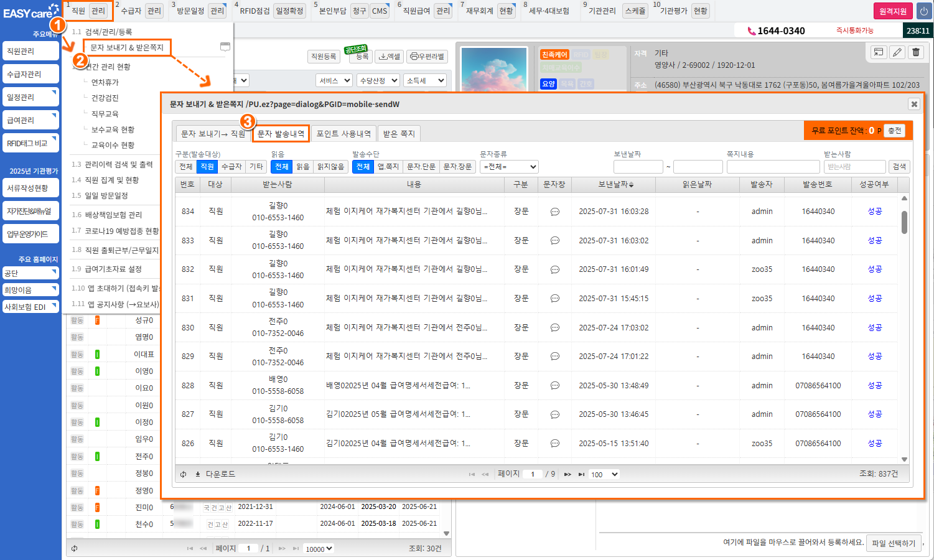
Task: Jump to last page in dialog pager
Action: pos(581,474)
